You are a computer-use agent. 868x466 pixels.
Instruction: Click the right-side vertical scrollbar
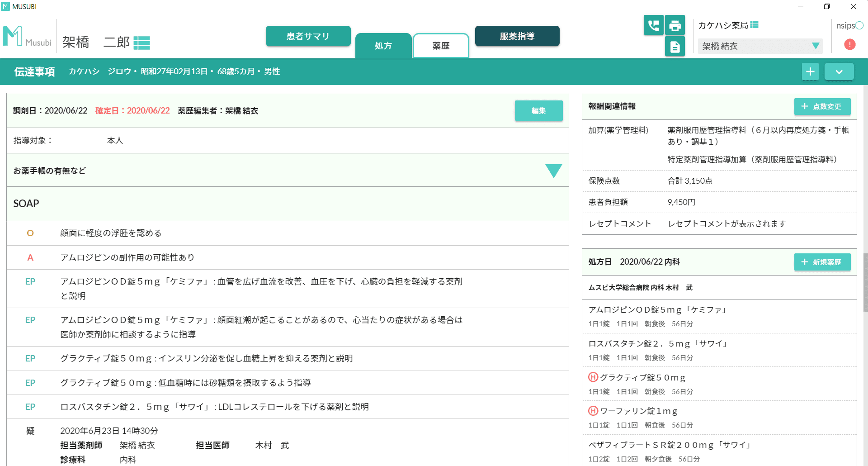[865, 283]
